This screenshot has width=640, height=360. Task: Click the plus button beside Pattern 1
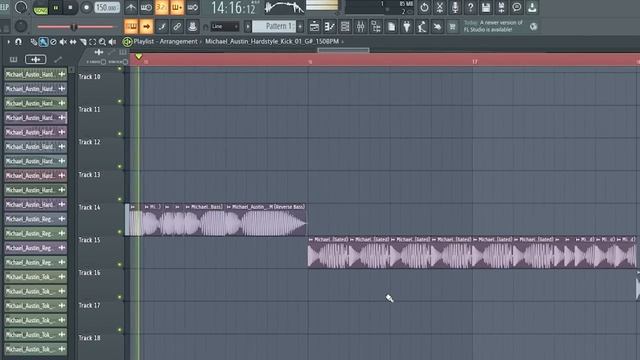click(300, 27)
